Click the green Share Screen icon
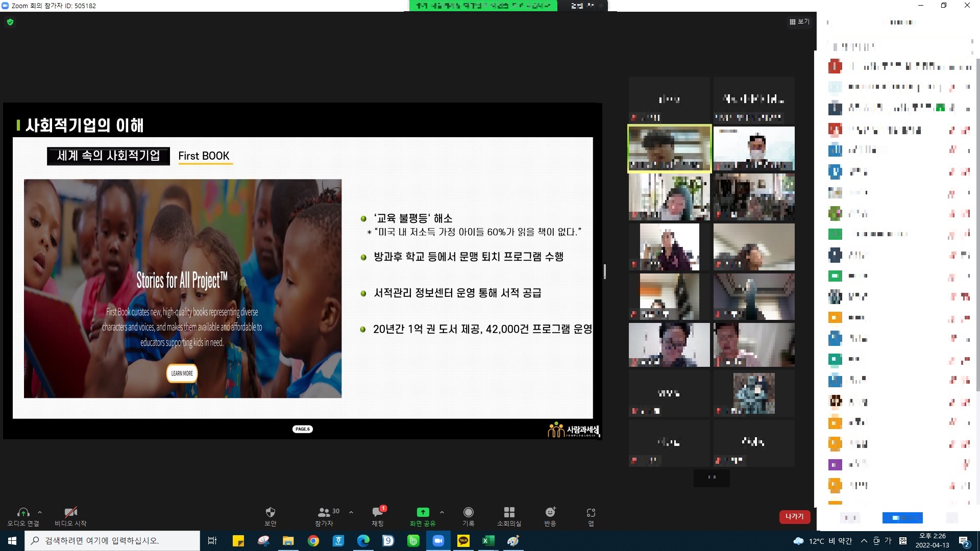The image size is (980, 551). (x=423, y=512)
